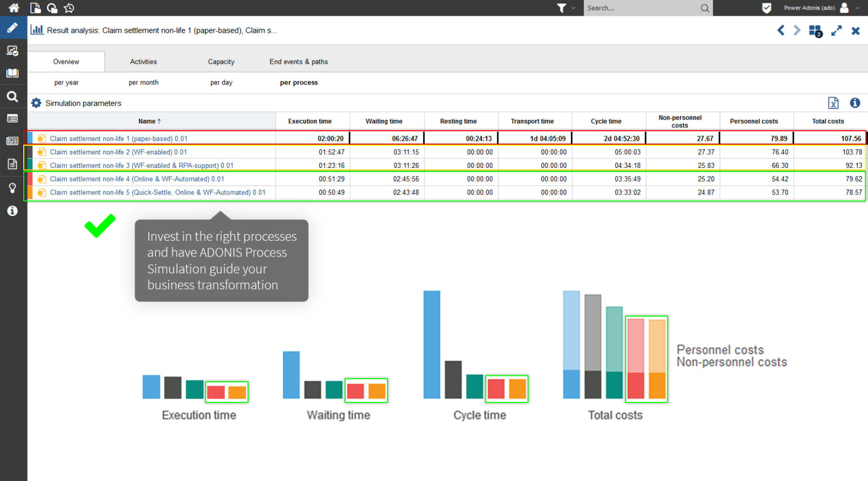This screenshot has width=868, height=481.
Task: Click the Home icon in top bar
Action: [14, 8]
